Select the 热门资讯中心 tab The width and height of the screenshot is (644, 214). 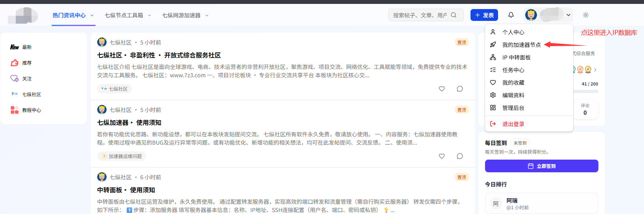click(x=69, y=15)
